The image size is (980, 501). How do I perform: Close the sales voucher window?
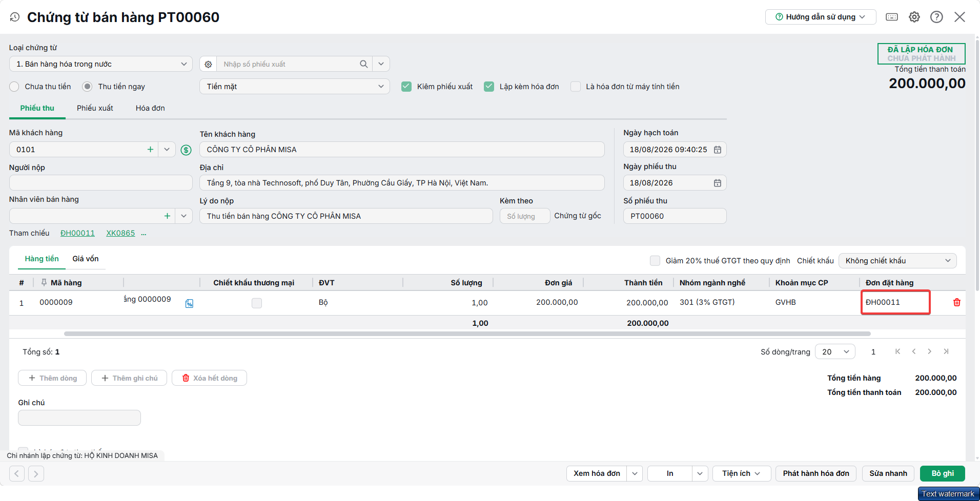[x=959, y=17]
